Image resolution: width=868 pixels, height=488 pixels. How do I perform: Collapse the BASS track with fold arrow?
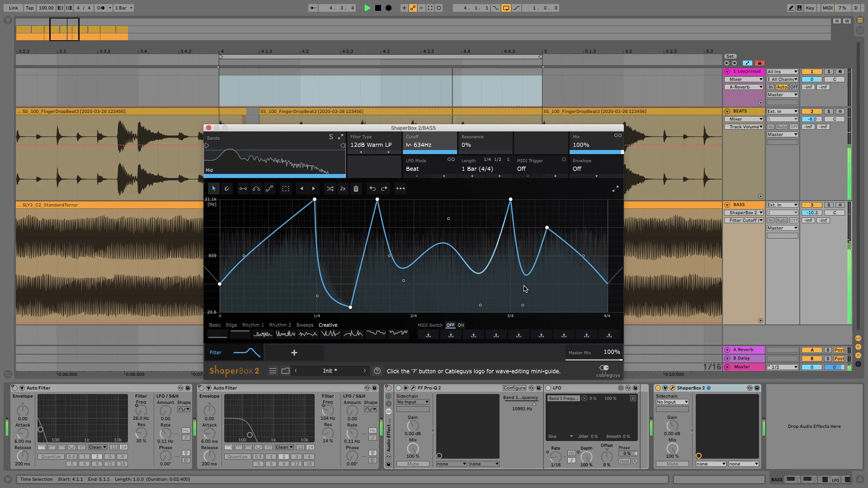click(x=727, y=205)
